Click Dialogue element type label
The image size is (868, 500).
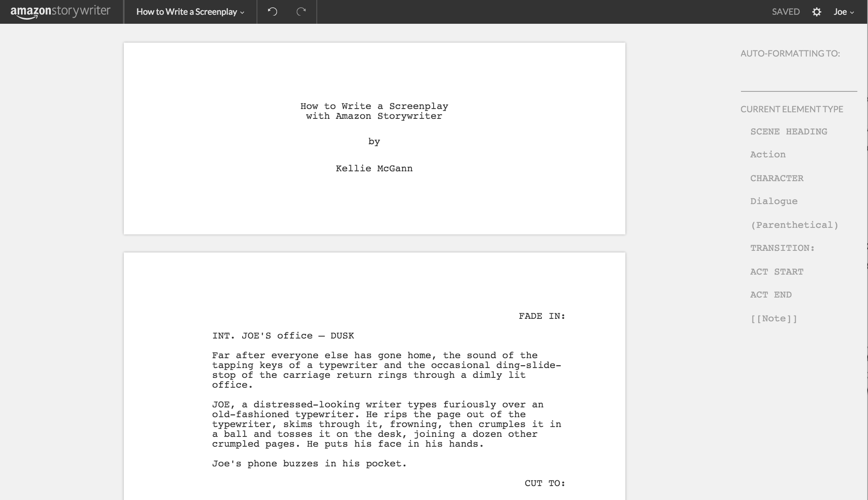pyautogui.click(x=774, y=201)
